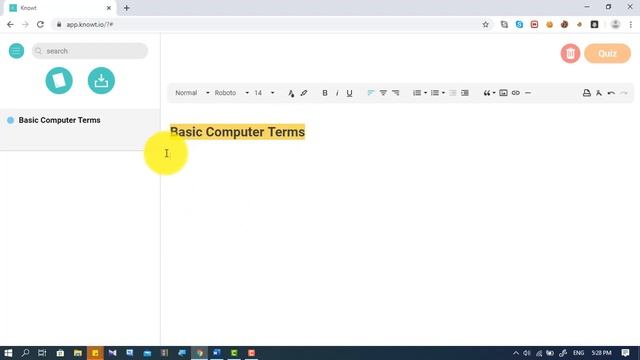Go forward in browser history
This screenshot has height=360, width=640.
[x=25, y=24]
